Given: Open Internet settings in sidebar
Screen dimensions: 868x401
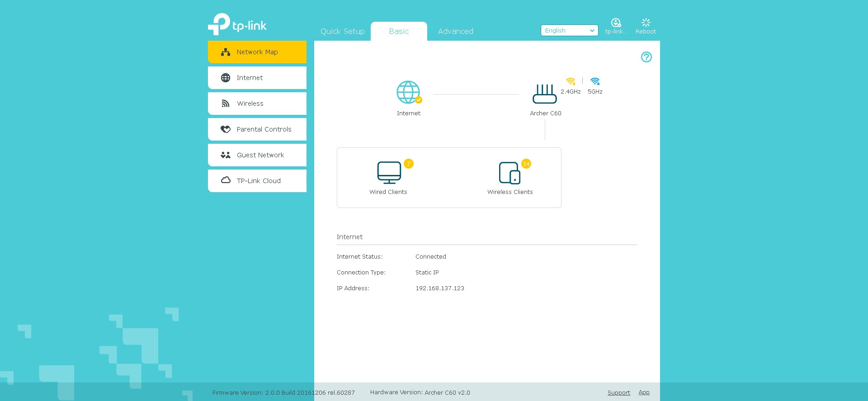Looking at the screenshot, I should (257, 78).
